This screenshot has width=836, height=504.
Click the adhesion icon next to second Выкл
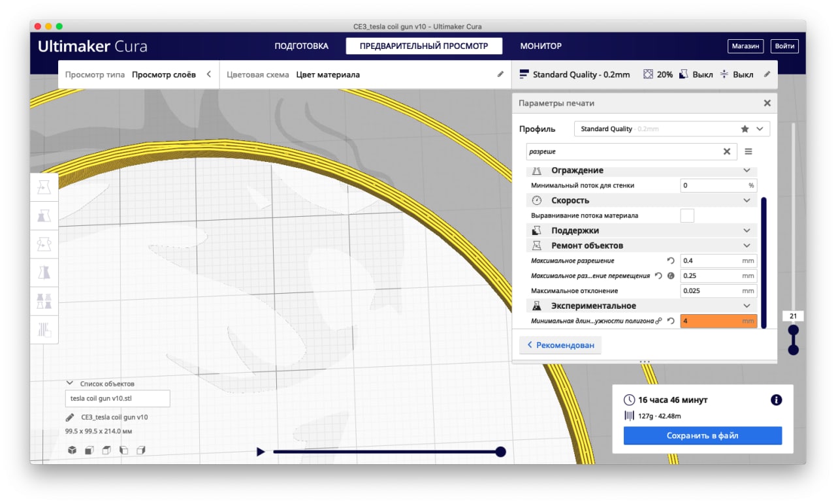[724, 74]
